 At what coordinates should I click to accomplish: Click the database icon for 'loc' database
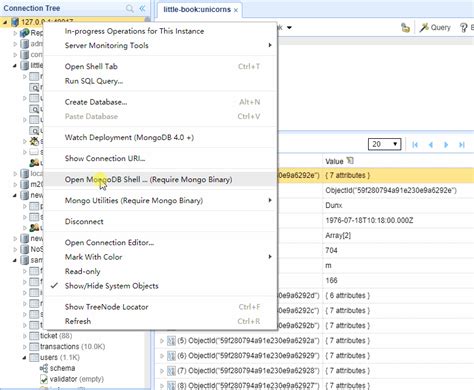point(24,174)
